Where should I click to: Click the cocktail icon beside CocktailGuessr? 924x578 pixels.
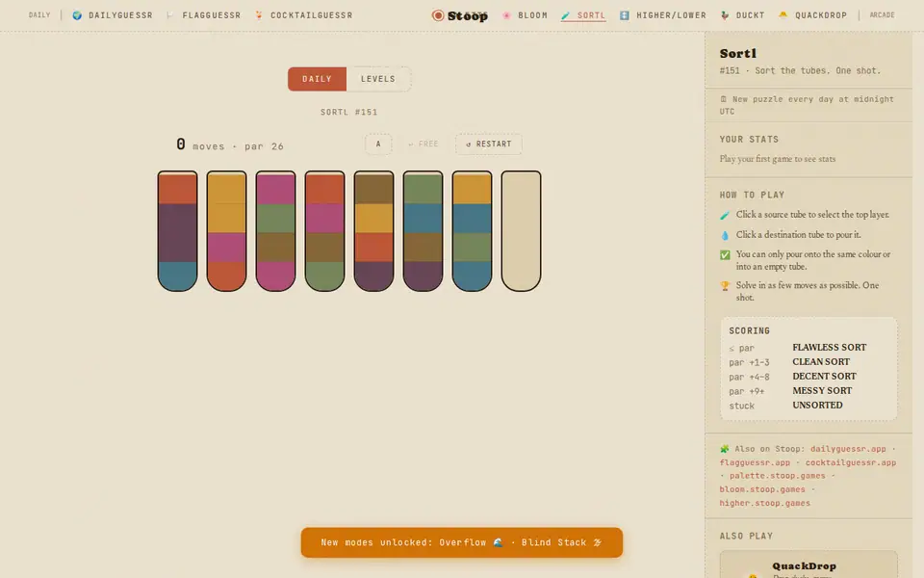pos(259,15)
